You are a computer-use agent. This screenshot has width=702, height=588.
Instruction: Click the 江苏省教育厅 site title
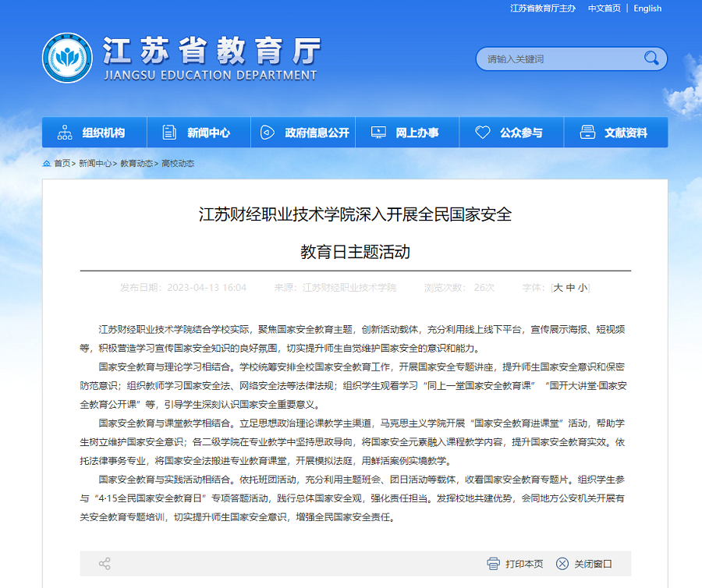coord(212,50)
